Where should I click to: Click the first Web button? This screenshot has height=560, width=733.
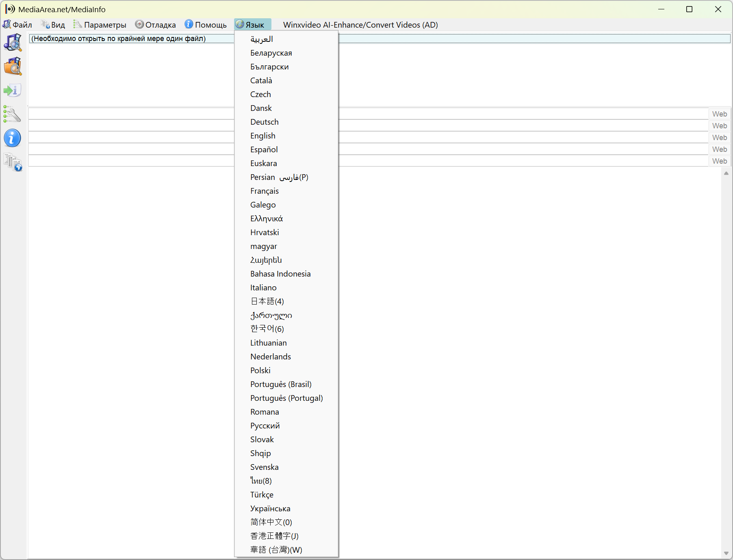tap(720, 114)
